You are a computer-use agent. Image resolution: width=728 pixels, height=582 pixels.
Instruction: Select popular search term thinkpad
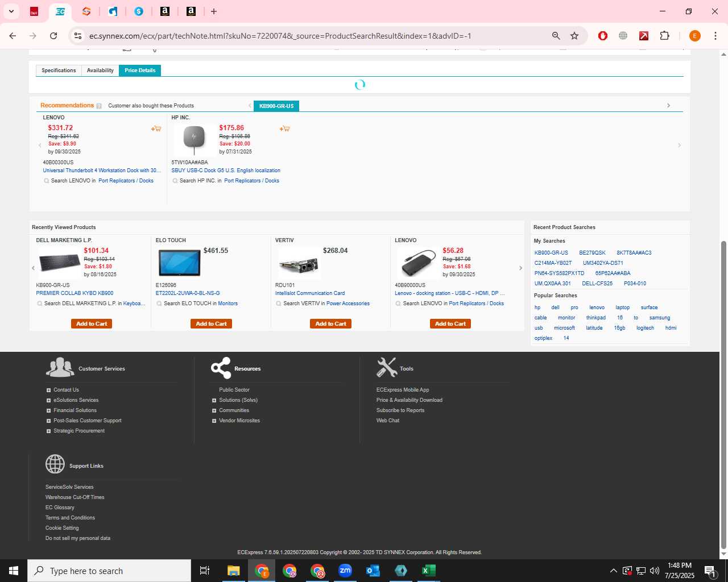coord(596,318)
